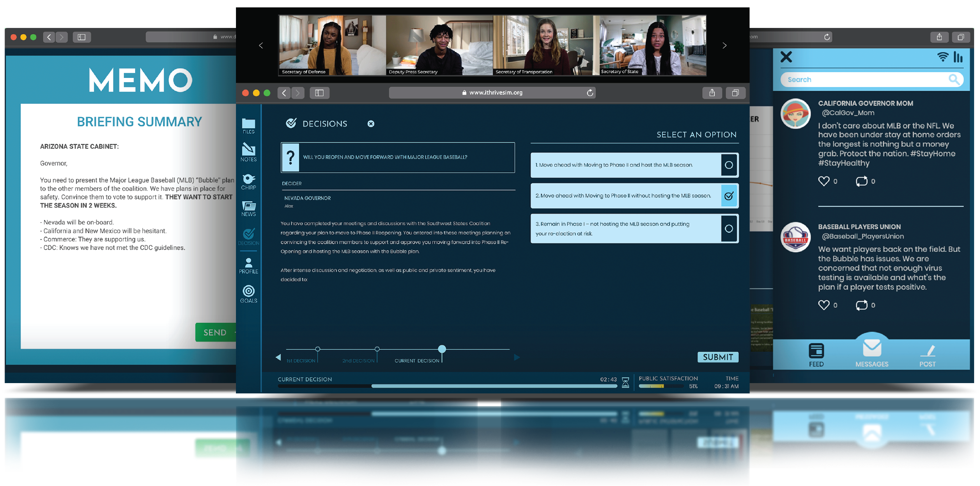Screen dimensions: 980x486
Task: Open the Files panel in sidebar
Action: (x=249, y=126)
